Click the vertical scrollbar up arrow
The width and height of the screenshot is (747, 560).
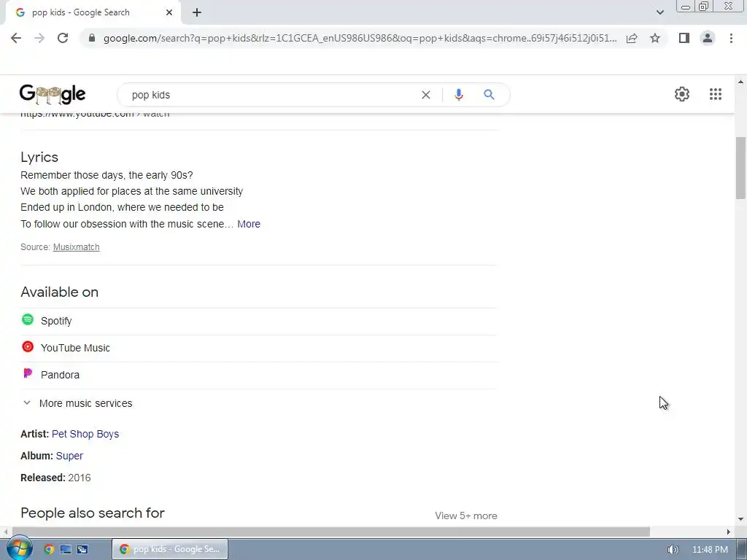[x=740, y=82]
